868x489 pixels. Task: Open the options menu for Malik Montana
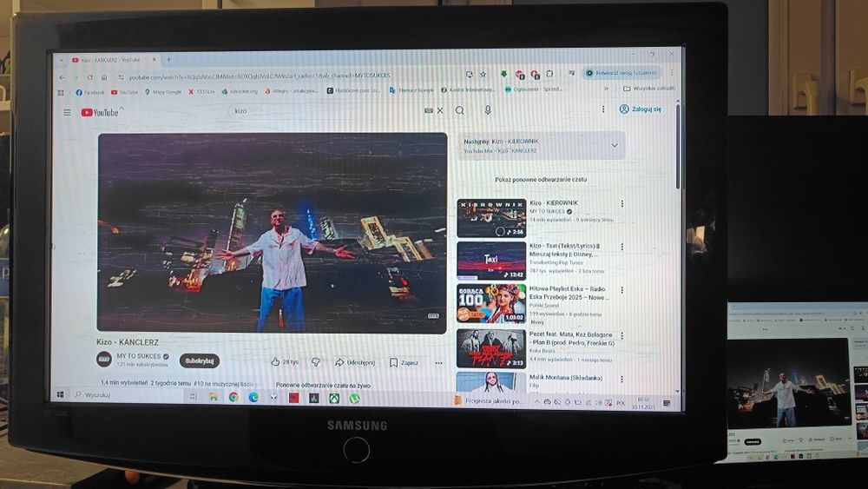pos(621,379)
